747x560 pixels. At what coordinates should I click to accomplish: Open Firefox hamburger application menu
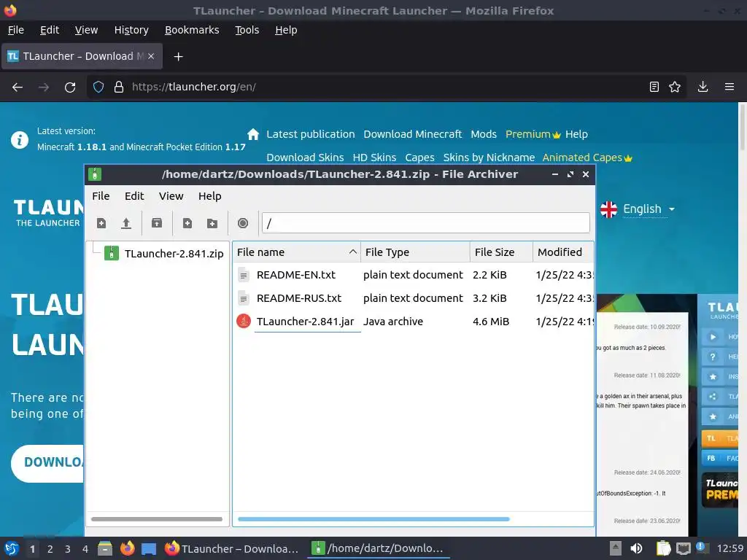point(729,87)
